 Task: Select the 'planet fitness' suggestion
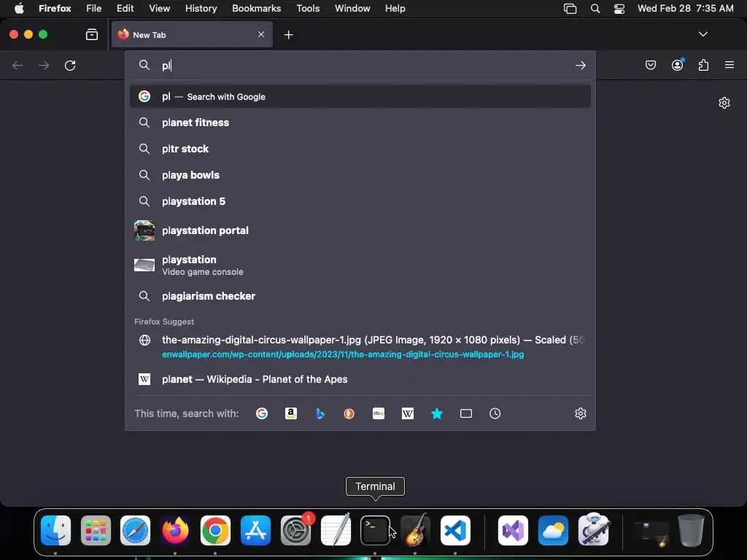(360, 122)
